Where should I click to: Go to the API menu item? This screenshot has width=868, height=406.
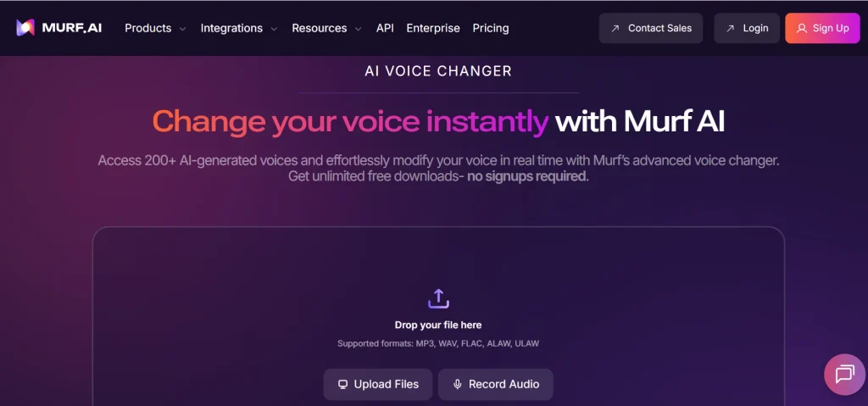[385, 28]
